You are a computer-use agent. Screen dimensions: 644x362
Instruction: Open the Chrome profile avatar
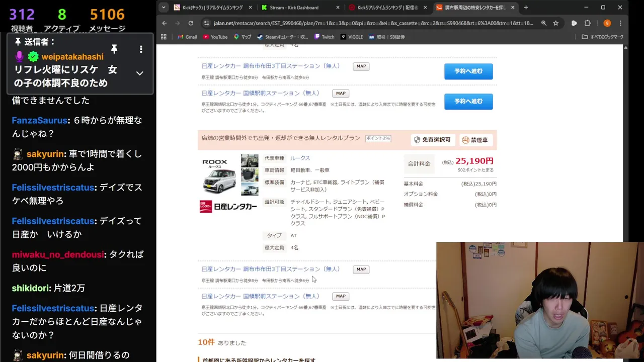(607, 23)
